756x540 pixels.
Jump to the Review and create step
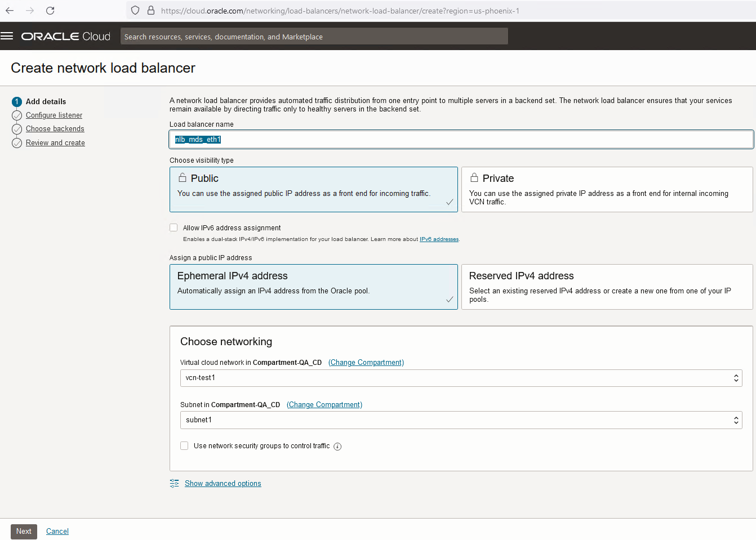click(55, 143)
